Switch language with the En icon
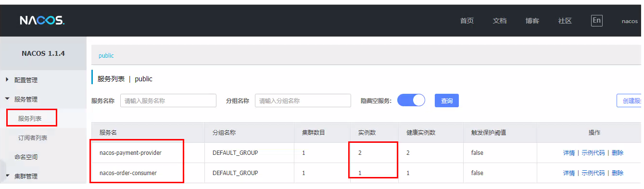Image resolution: width=644 pixels, height=189 pixels. (596, 20)
